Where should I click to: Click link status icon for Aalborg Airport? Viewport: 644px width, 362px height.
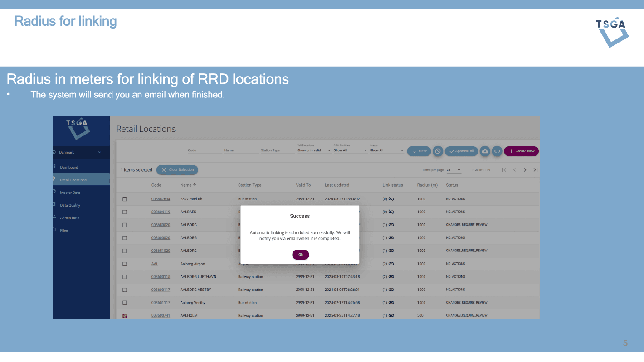tap(391, 264)
